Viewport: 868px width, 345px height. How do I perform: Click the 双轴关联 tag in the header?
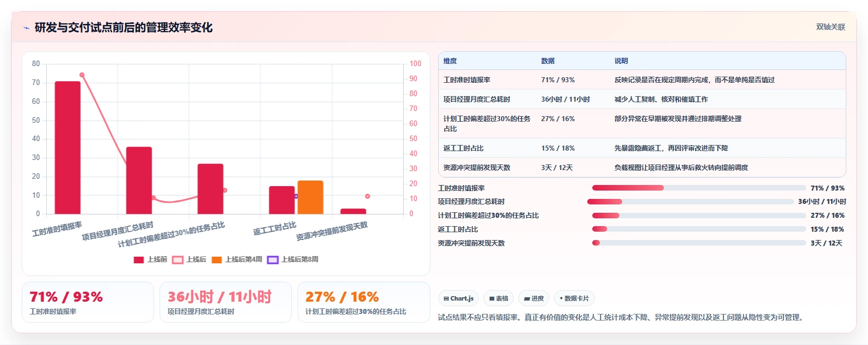(830, 27)
